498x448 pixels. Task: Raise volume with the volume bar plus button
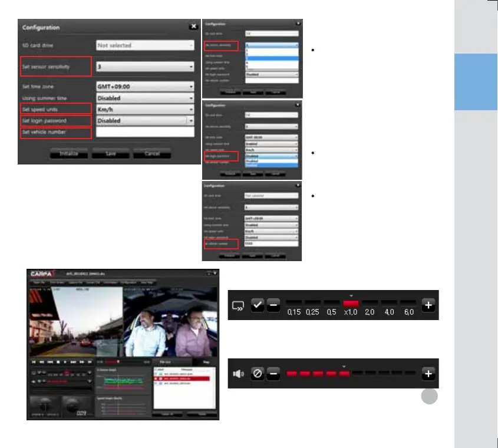coord(428,373)
